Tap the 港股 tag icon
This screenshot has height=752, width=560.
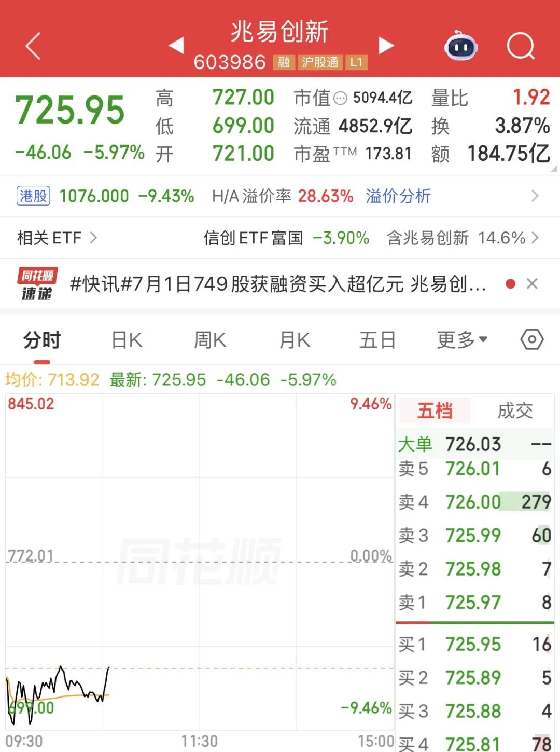click(x=33, y=196)
